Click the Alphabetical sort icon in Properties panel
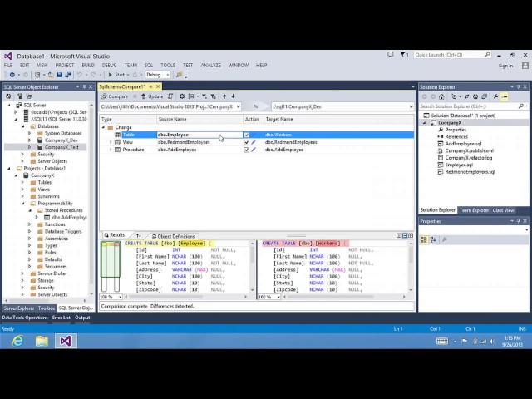The height and width of the screenshot is (399, 532). pyautogui.click(x=433, y=239)
